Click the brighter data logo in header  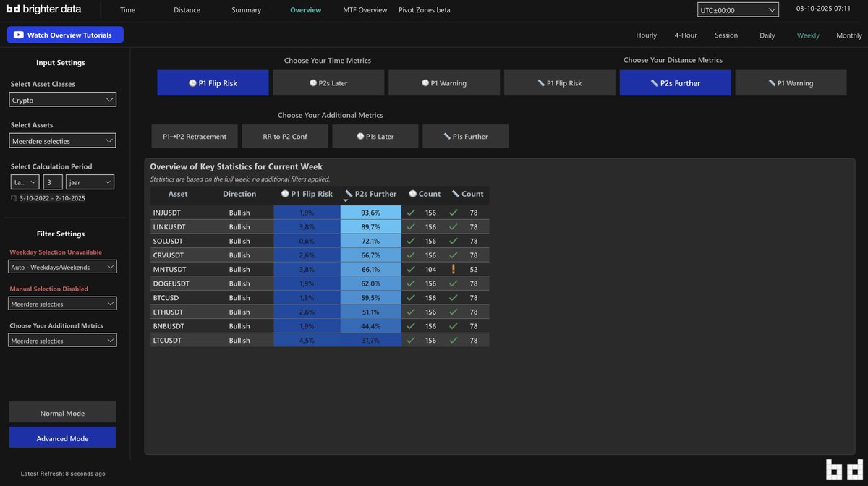tap(44, 9)
